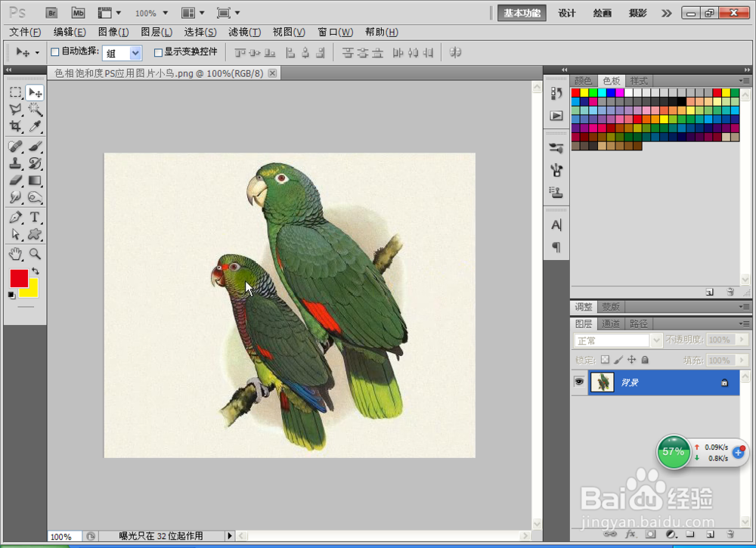This screenshot has width=756, height=548.
Task: Open the File menu
Action: click(x=25, y=33)
